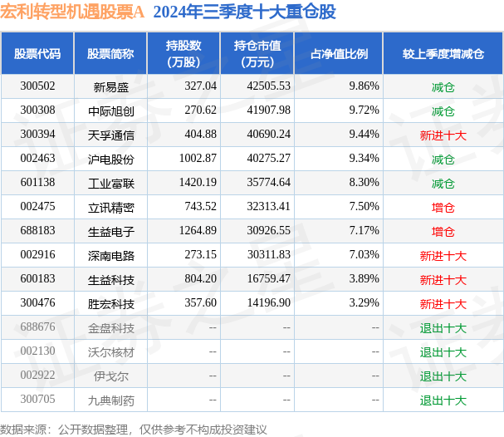Click holding value 35774.64
The image size is (504, 437).
269,183
